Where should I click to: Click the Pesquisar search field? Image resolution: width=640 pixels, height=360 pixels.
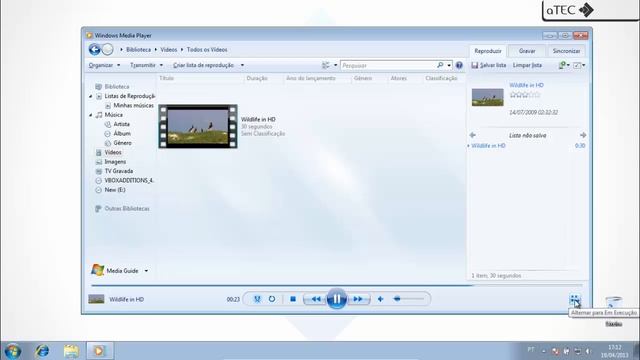pos(388,65)
